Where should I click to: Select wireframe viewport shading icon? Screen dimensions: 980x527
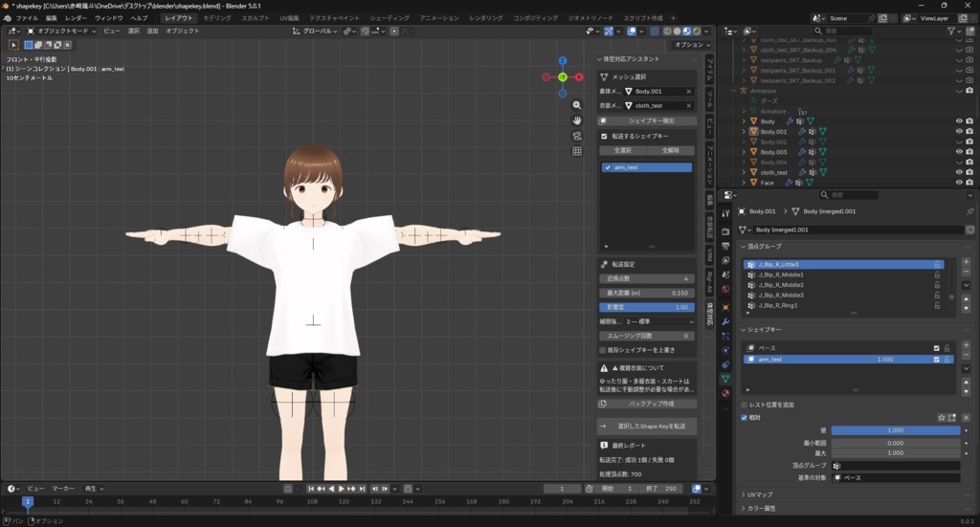tap(667, 32)
